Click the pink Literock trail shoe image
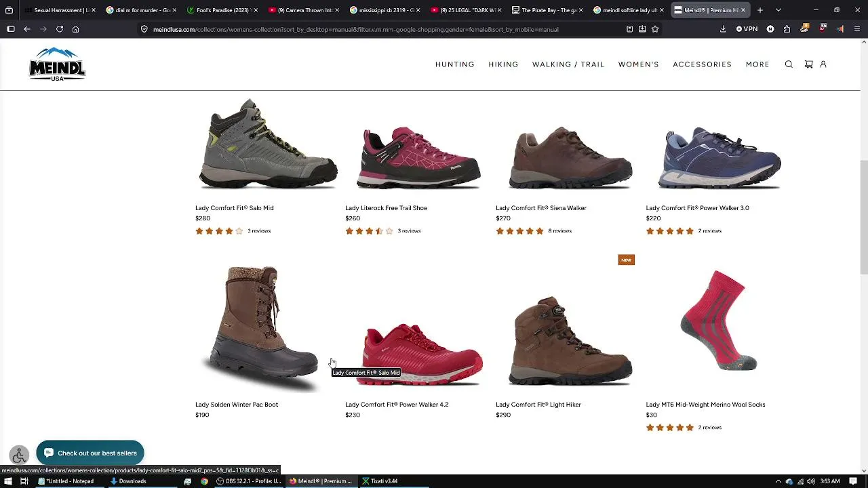 click(418, 157)
